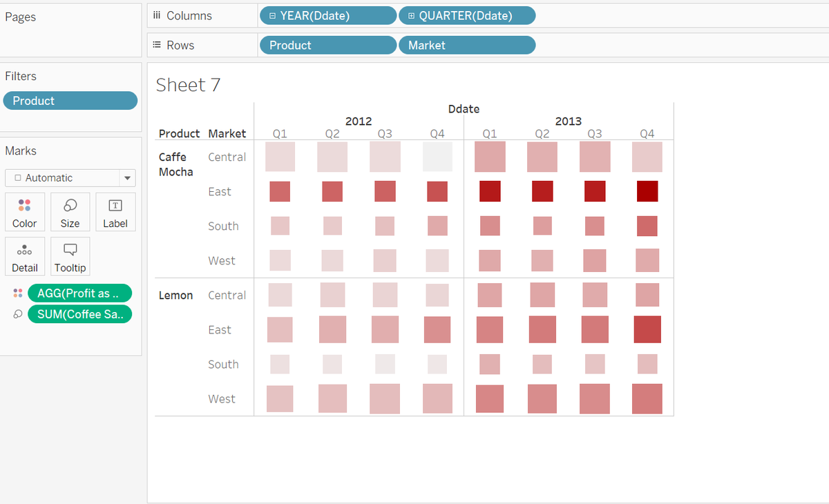Select Caffe Mocha East 2013 Q4 mark

pyautogui.click(x=647, y=191)
